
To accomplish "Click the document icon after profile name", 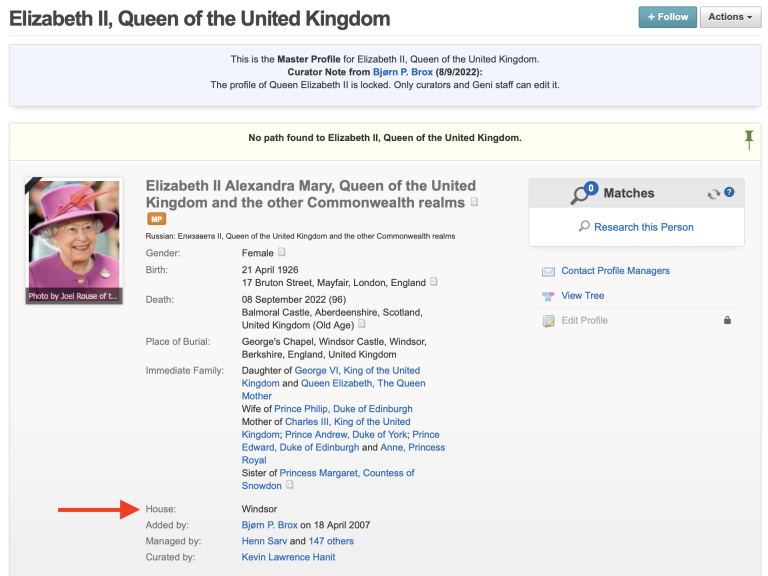I will (x=475, y=202).
